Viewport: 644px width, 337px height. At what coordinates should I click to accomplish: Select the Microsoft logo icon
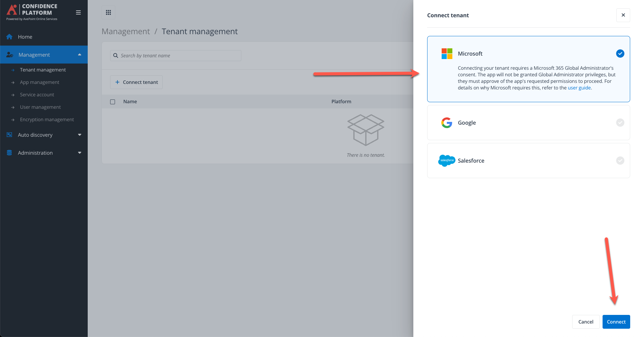coord(446,54)
